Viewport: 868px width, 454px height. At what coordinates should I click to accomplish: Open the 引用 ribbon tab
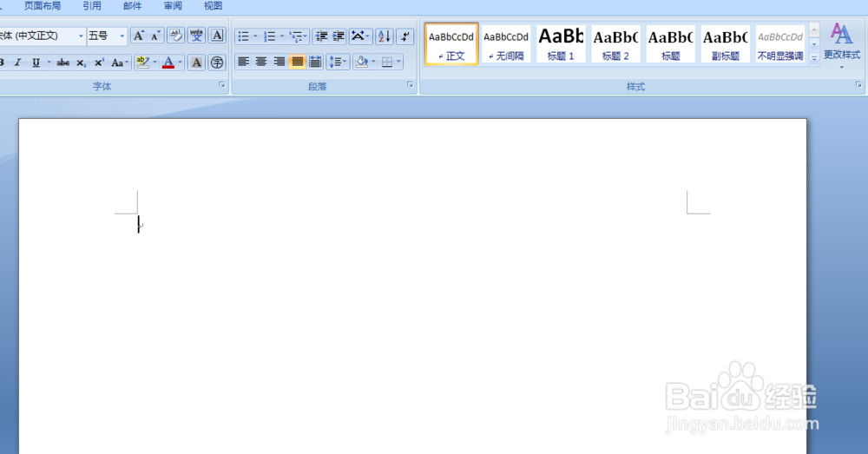click(92, 6)
